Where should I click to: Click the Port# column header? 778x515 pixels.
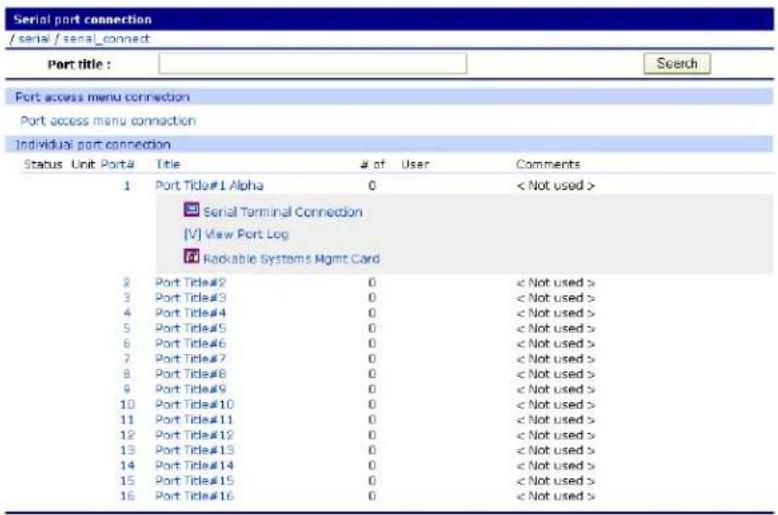coord(118,164)
